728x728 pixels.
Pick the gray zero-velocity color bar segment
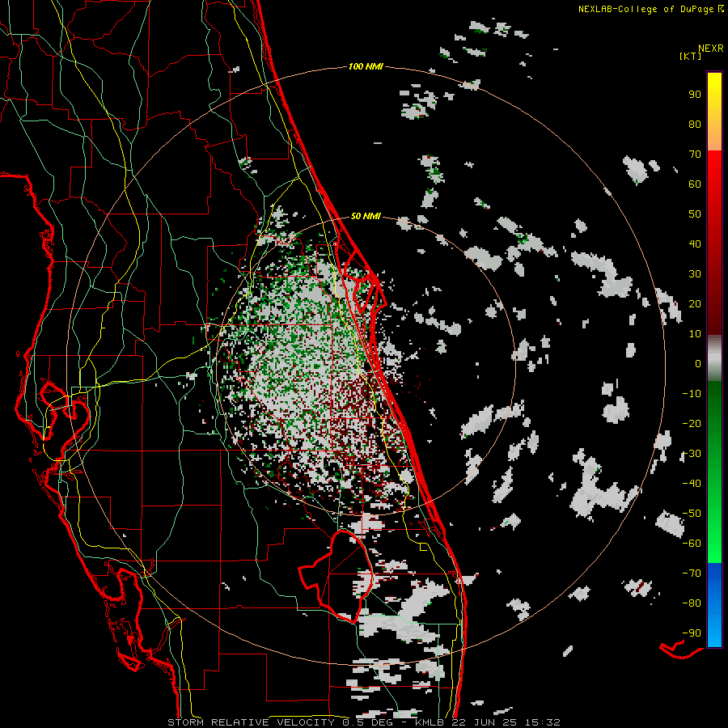coord(714,358)
